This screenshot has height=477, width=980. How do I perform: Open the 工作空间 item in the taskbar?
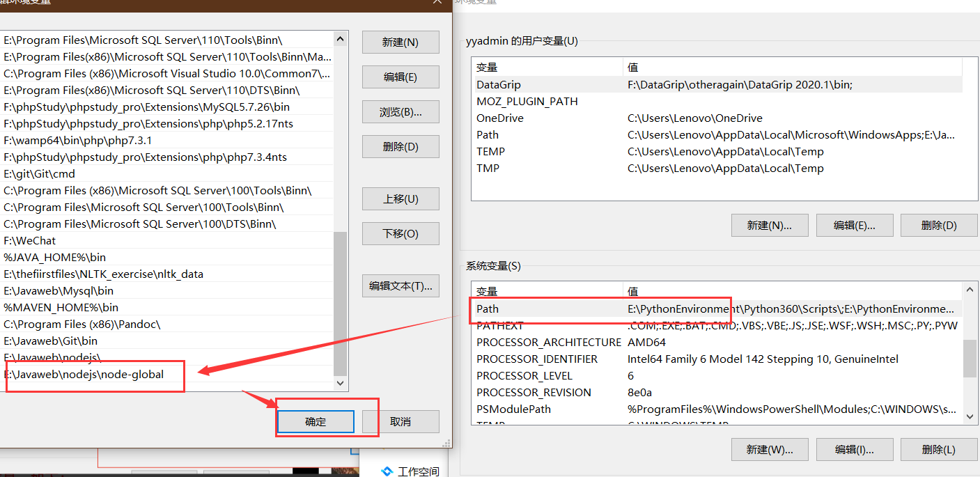pos(411,470)
